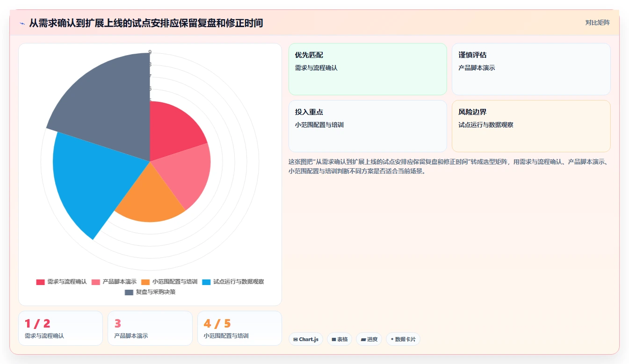Select the 4 / 5 小范围配置与培训 stat card
This screenshot has width=629, height=364.
[x=239, y=328]
